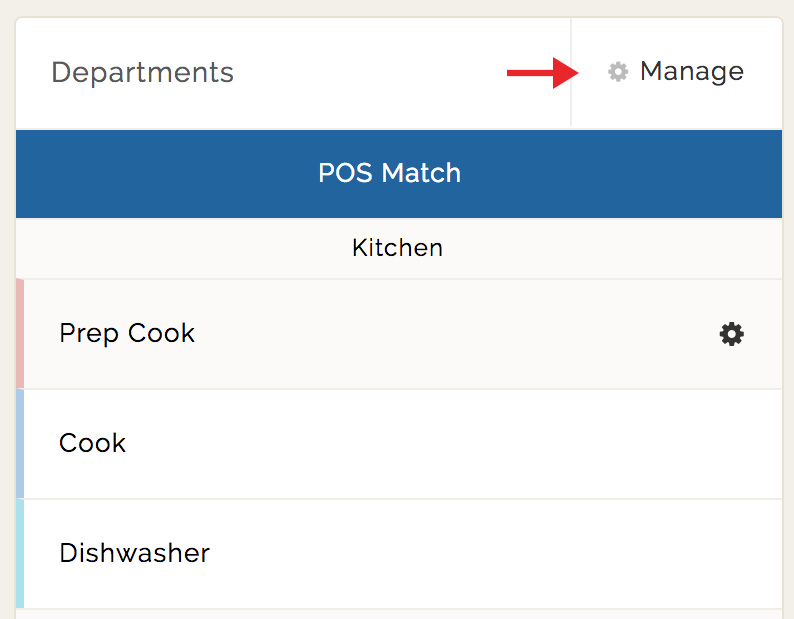Select the Kitchen department heading
The width and height of the screenshot is (794, 619).
click(x=398, y=248)
